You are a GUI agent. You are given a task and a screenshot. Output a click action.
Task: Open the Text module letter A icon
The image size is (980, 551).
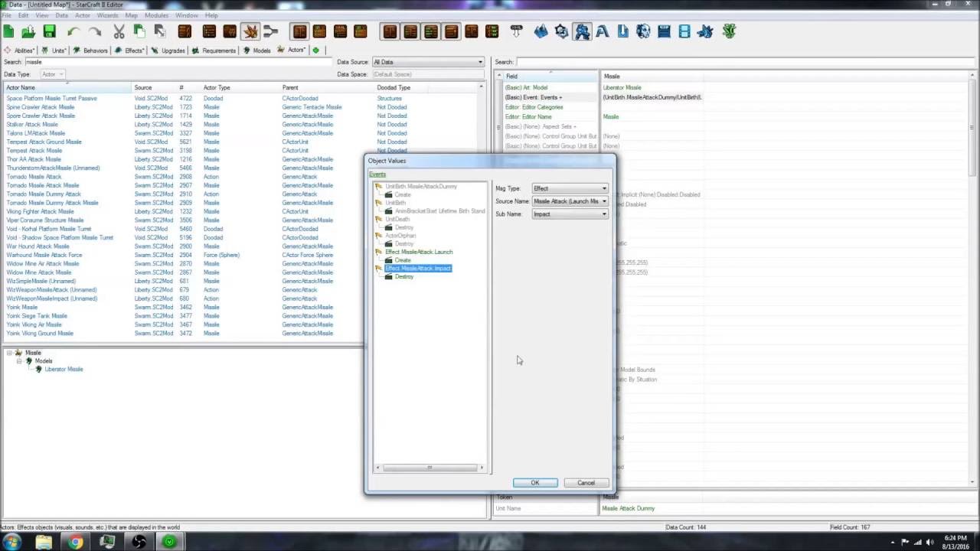click(x=603, y=31)
